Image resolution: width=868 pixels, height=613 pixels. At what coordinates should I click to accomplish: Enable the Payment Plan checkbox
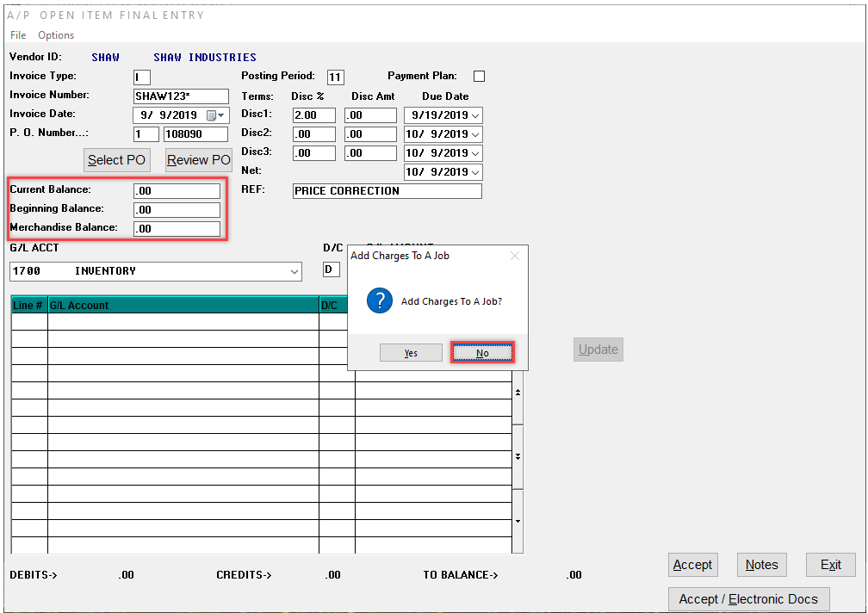pyautogui.click(x=479, y=75)
